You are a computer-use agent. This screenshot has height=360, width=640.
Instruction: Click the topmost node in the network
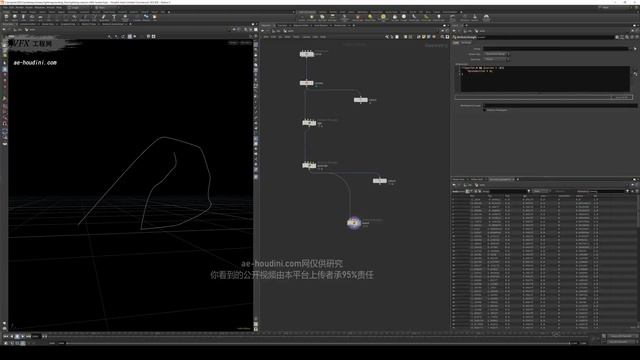tap(307, 54)
